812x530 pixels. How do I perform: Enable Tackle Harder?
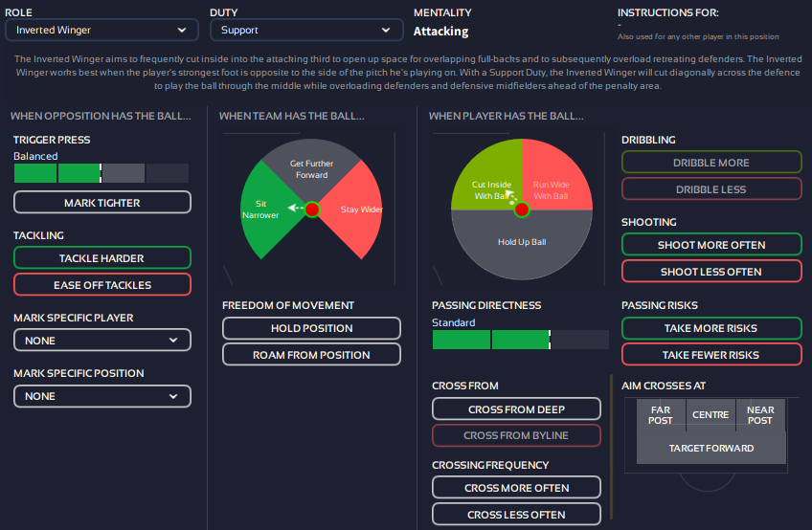click(x=102, y=257)
